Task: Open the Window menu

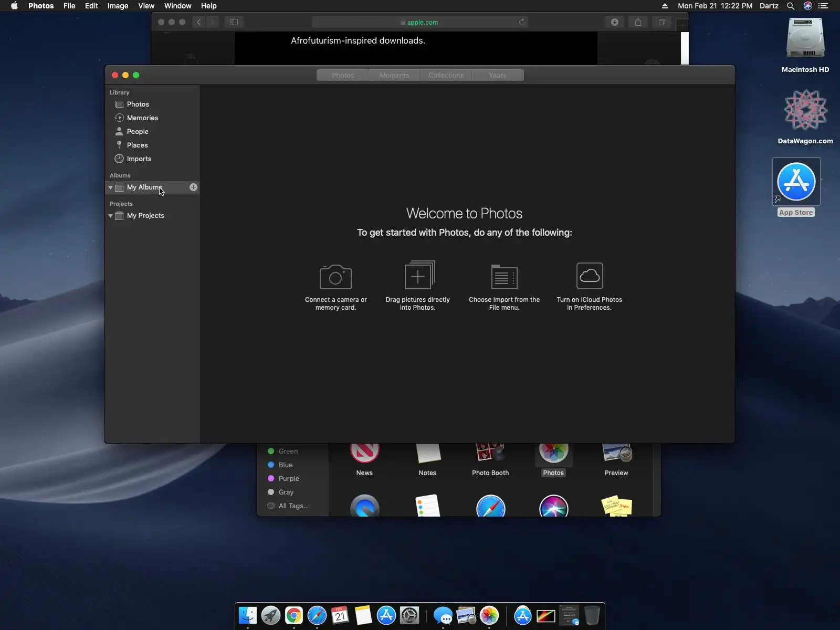Action: click(x=177, y=6)
